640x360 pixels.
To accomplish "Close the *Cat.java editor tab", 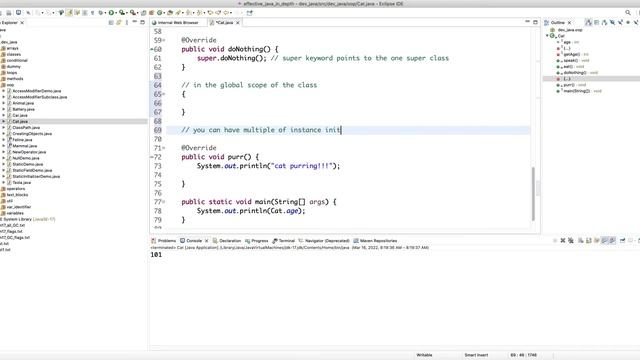I will 238,22.
